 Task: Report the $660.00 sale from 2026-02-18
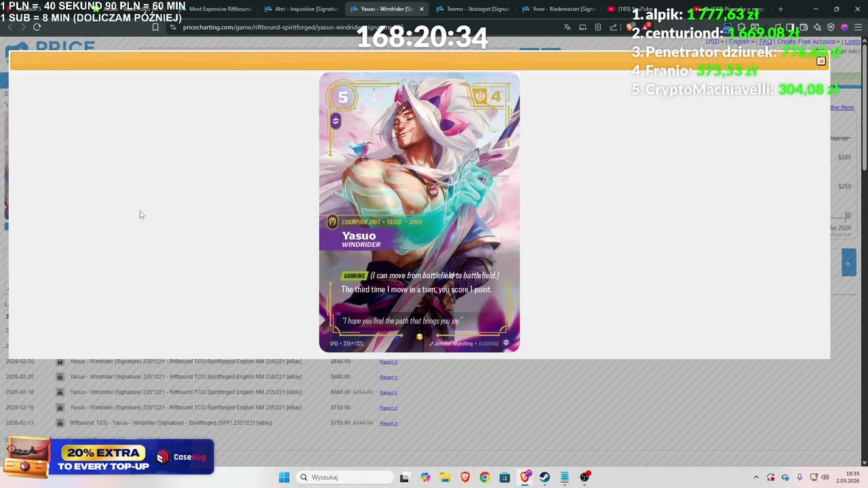pos(389,392)
